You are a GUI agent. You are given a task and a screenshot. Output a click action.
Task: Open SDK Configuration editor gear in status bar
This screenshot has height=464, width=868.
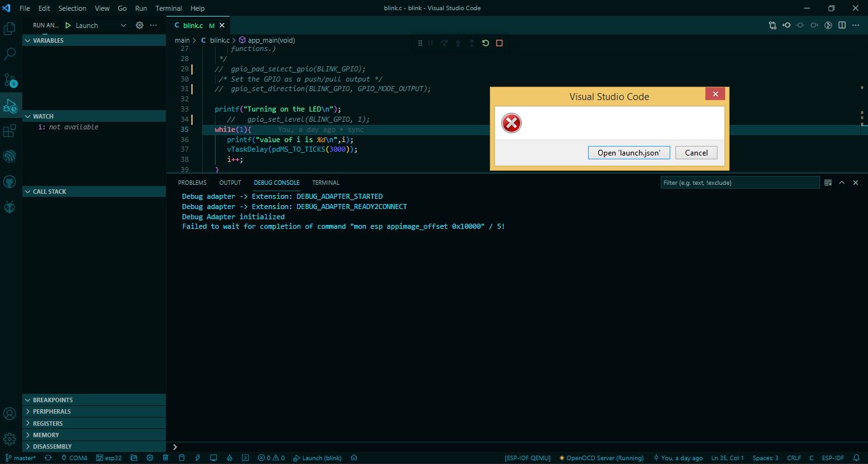tap(149, 458)
